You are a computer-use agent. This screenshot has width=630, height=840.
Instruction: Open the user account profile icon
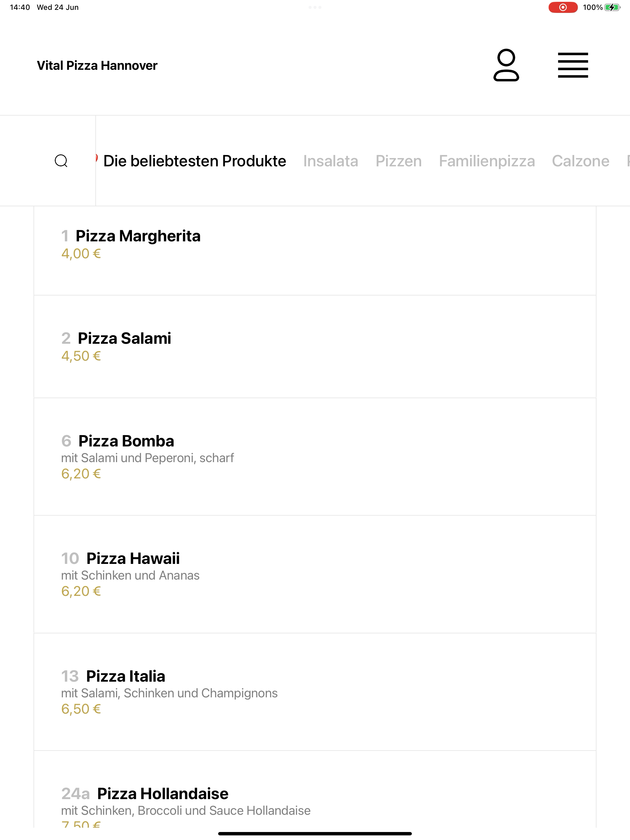tap(506, 65)
